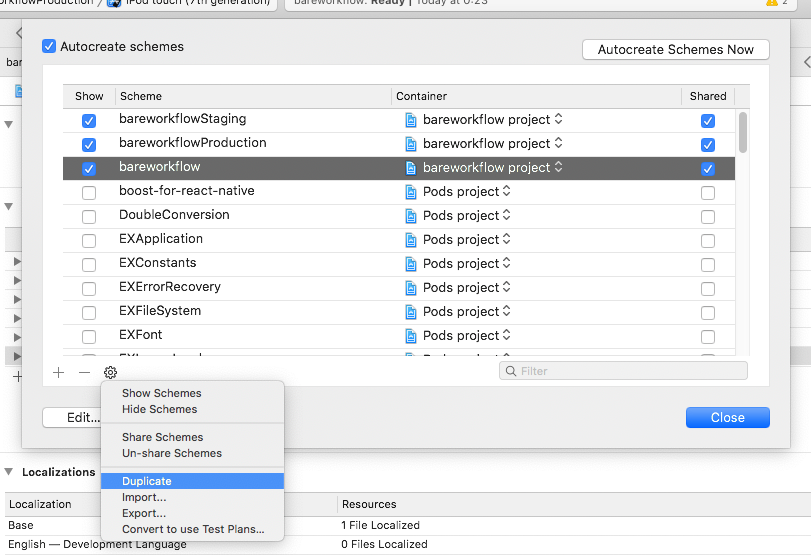811x555 pixels.
Task: Open container dropdown for EXApplication
Action: (507, 239)
